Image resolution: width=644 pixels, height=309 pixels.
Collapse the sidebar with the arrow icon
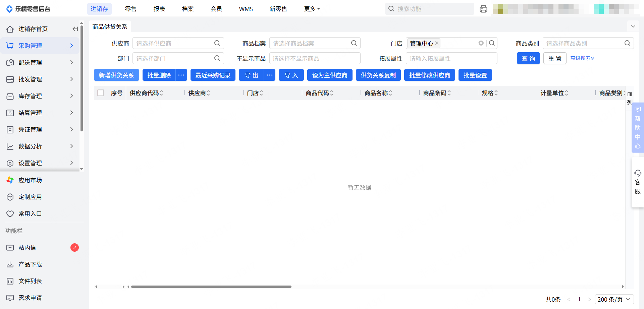coord(75,29)
